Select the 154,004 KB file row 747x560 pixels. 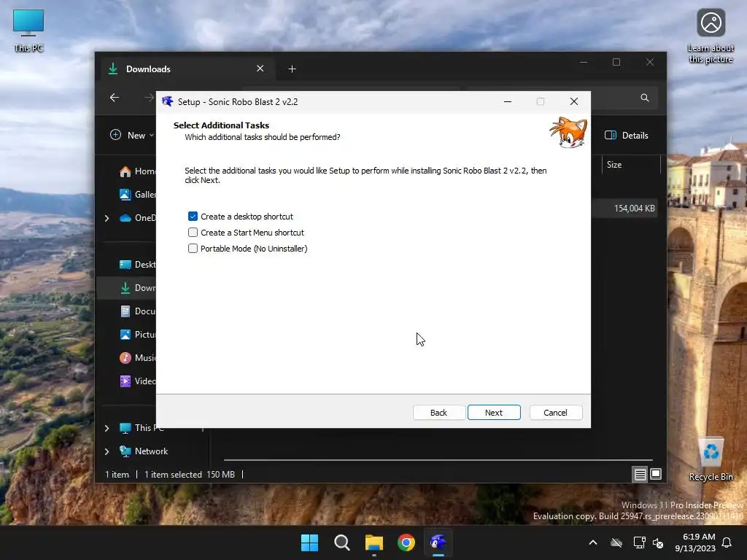coord(625,209)
